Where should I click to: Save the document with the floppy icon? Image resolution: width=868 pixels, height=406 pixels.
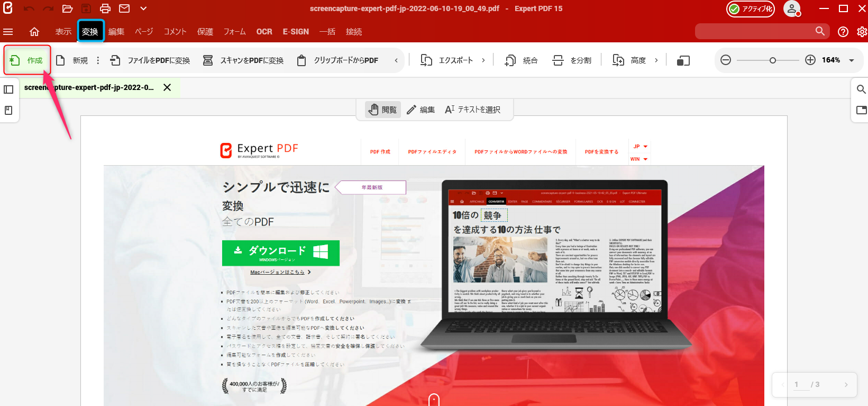pos(86,8)
